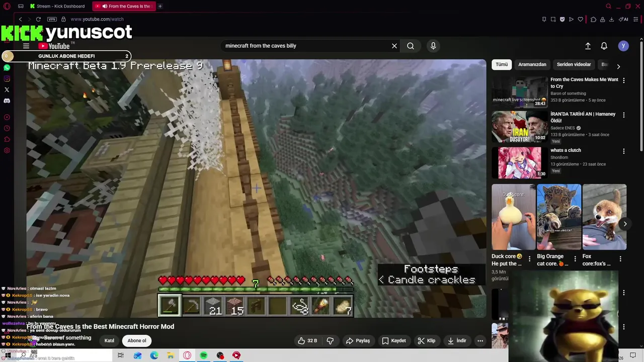This screenshot has width=644, height=362.
Task: Open File Explorer from the taskbar
Action: pos(171,355)
